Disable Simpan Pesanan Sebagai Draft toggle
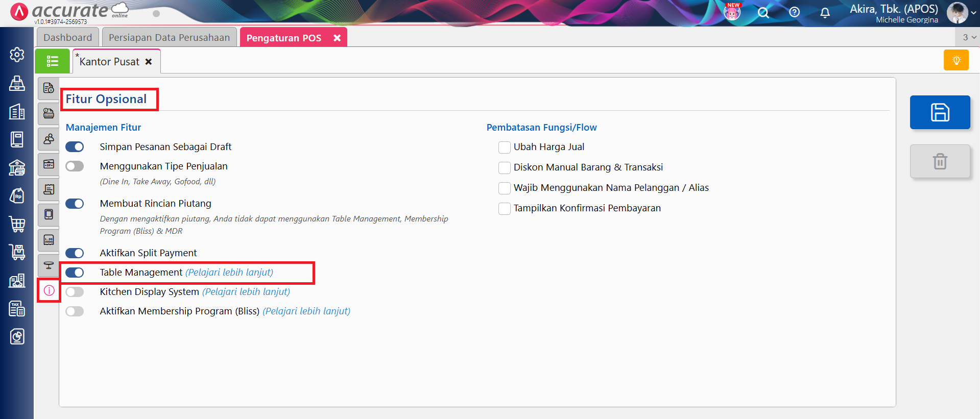Image resolution: width=980 pixels, height=419 pixels. click(75, 147)
